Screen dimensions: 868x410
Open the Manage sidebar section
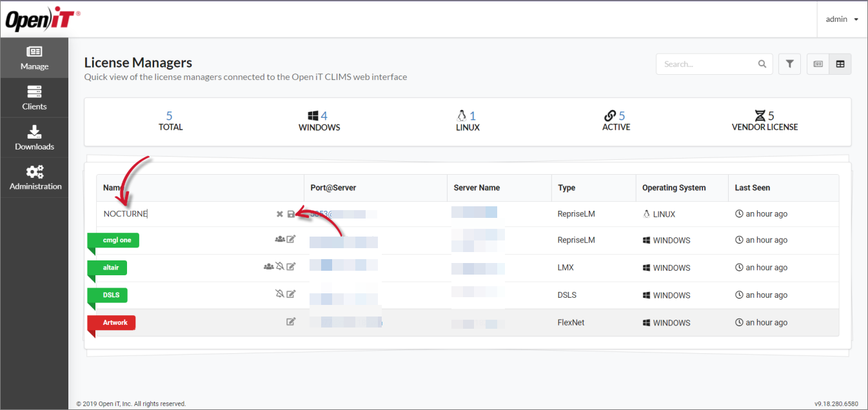34,58
